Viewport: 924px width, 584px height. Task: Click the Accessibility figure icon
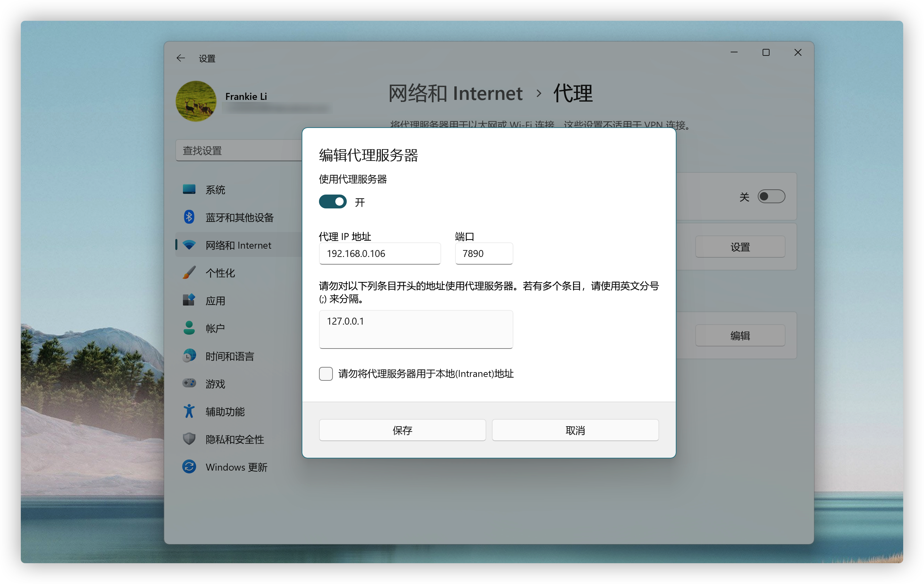click(x=189, y=411)
